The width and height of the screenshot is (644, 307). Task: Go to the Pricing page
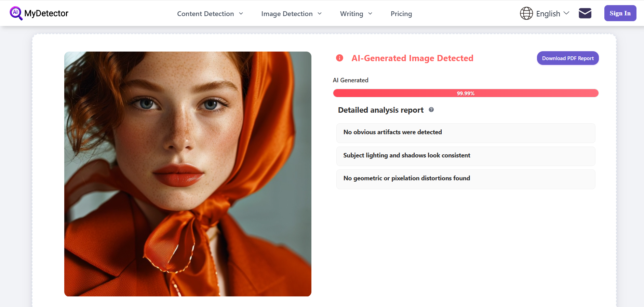[x=401, y=14]
